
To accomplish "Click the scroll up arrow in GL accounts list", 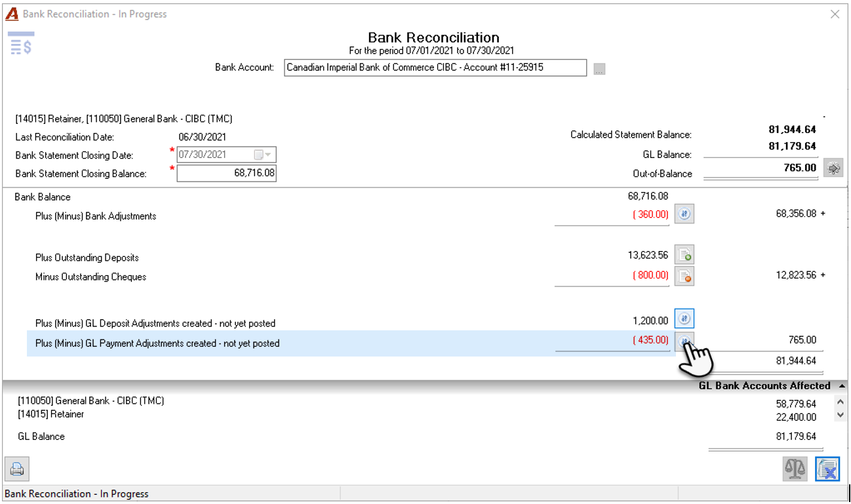I will coord(841,402).
